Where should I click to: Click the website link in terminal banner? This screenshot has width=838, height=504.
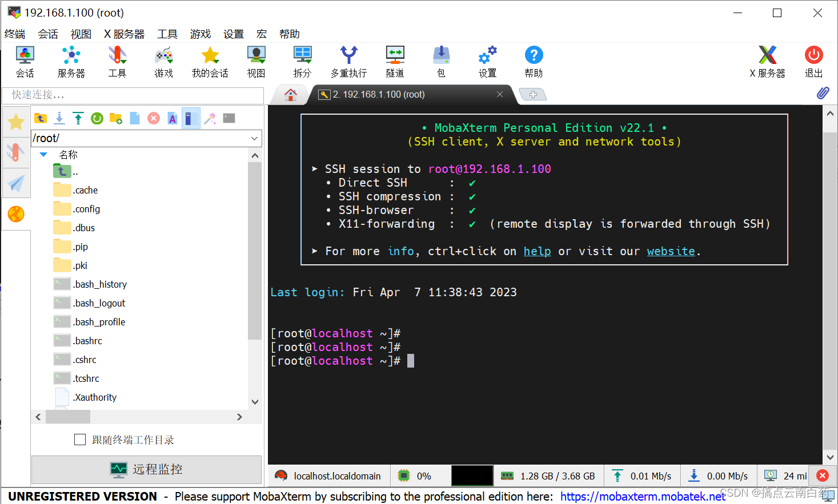[x=671, y=251]
